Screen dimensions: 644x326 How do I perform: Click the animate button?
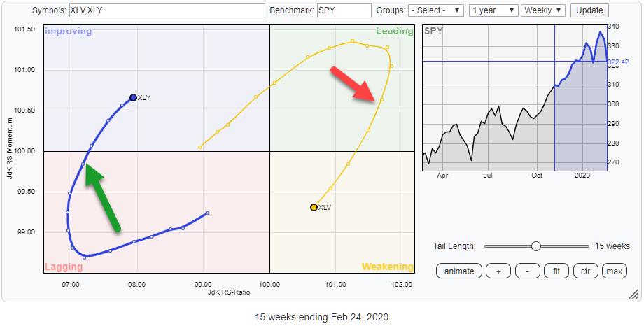(459, 271)
